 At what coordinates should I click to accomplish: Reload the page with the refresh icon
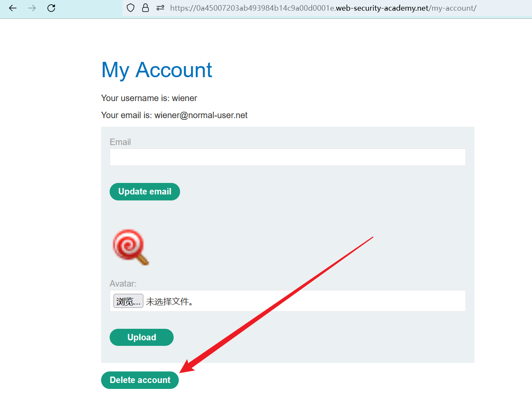[x=51, y=8]
